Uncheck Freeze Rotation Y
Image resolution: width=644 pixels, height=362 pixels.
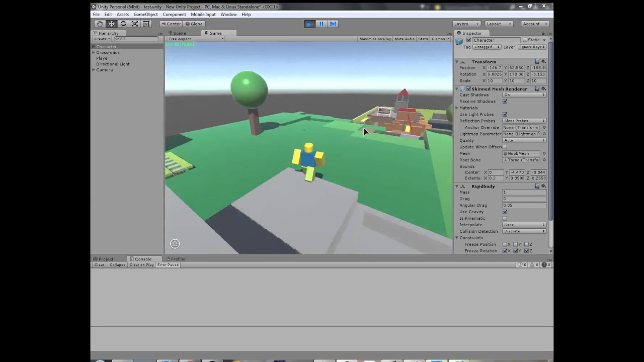coord(516,251)
